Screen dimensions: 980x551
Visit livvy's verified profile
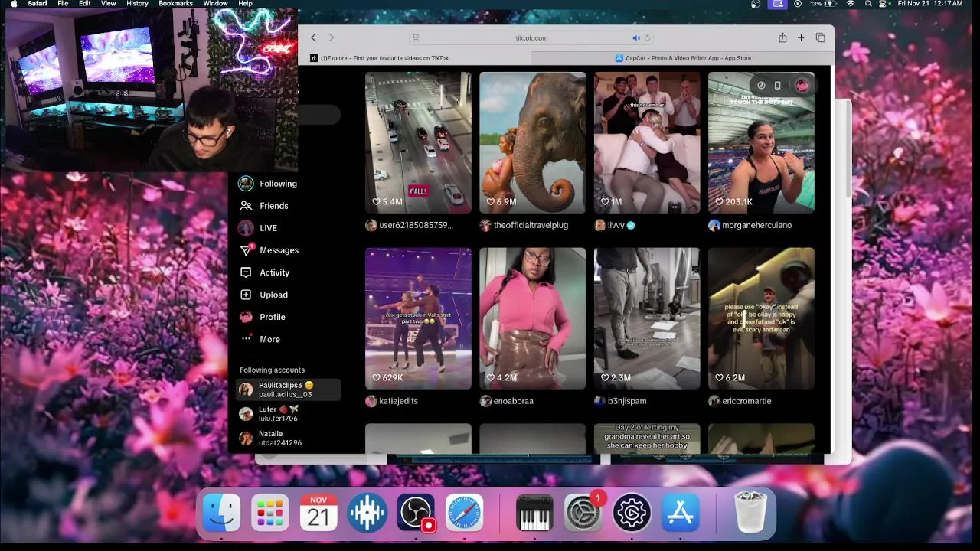615,225
